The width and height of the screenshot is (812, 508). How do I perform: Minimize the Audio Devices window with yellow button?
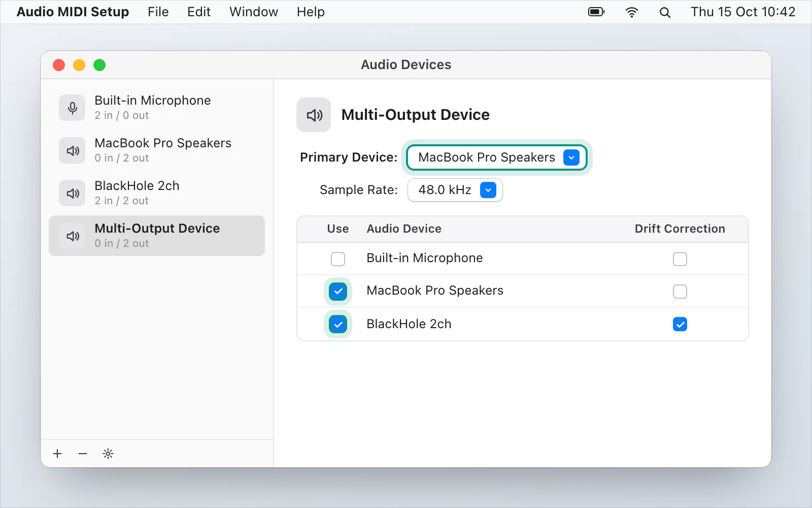point(79,65)
